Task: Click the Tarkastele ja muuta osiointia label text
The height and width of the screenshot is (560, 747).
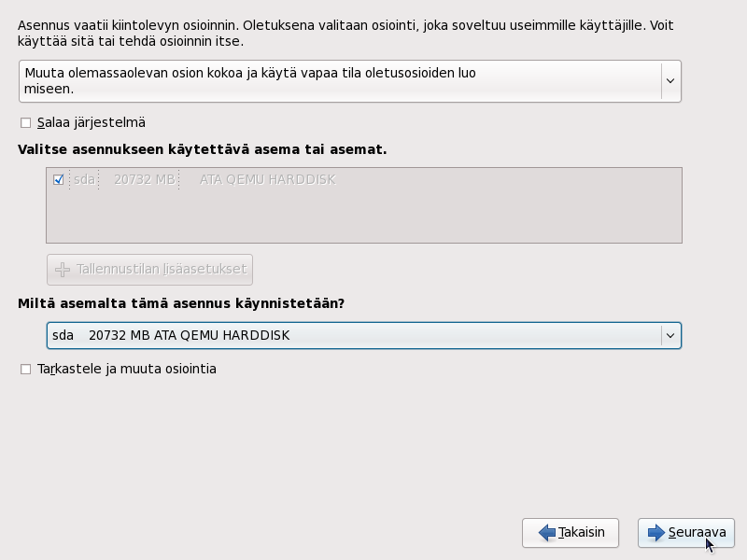Action: (127, 370)
